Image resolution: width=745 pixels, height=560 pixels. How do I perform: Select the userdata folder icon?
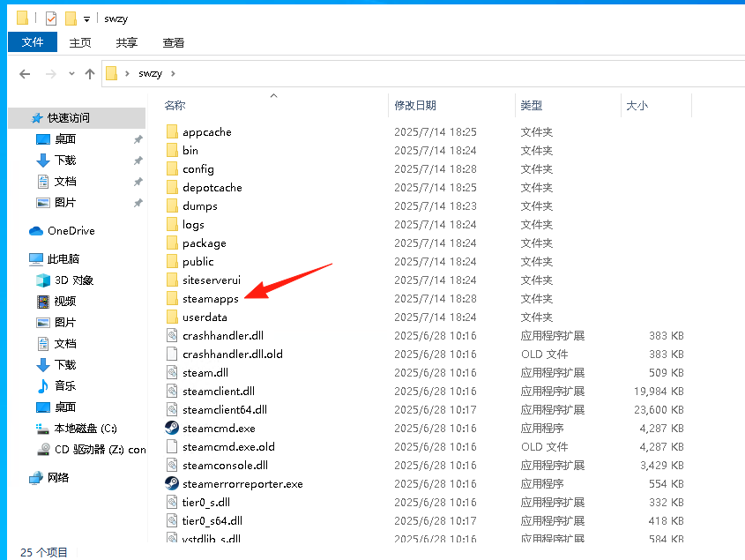pos(172,317)
